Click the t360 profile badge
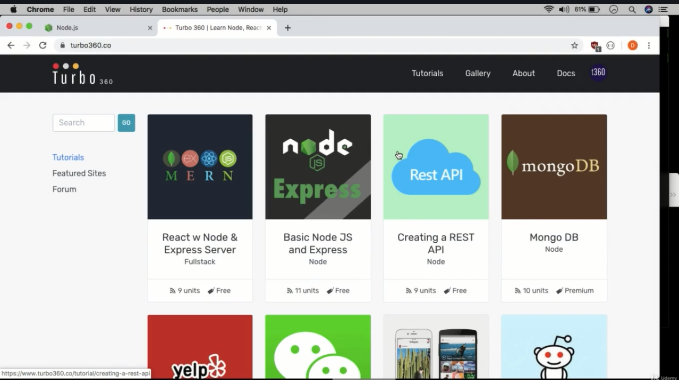This screenshot has width=679, height=380. 598,72
